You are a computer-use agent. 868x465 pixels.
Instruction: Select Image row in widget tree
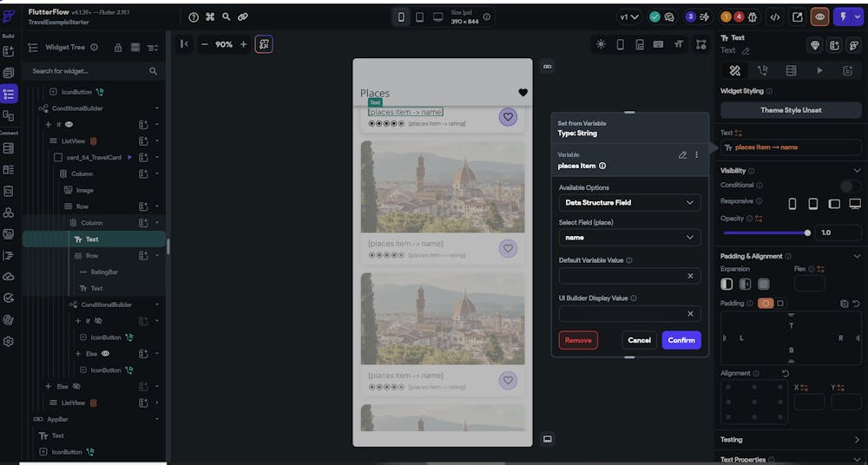tap(85, 190)
